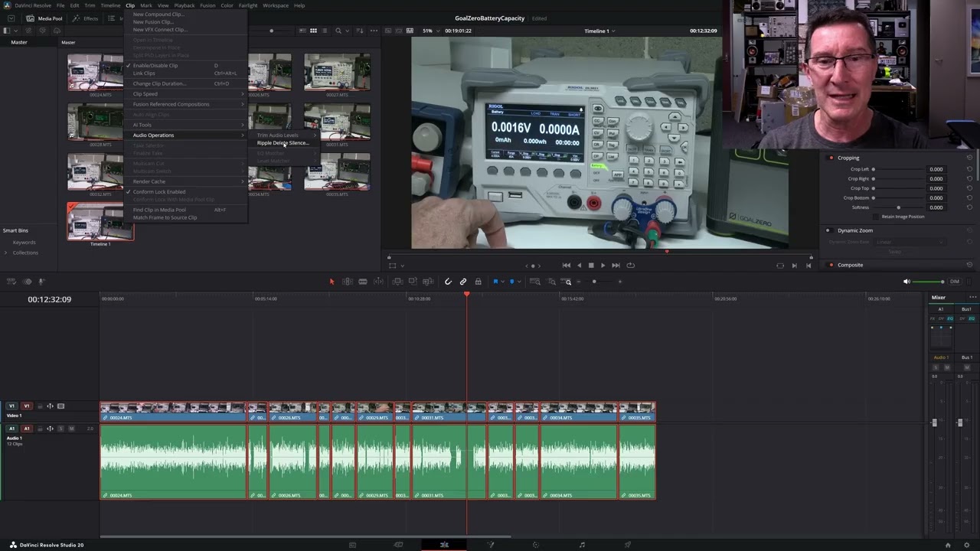Expand the Render Cache submenu
The width and height of the screenshot is (980, 551).
pyautogui.click(x=187, y=181)
